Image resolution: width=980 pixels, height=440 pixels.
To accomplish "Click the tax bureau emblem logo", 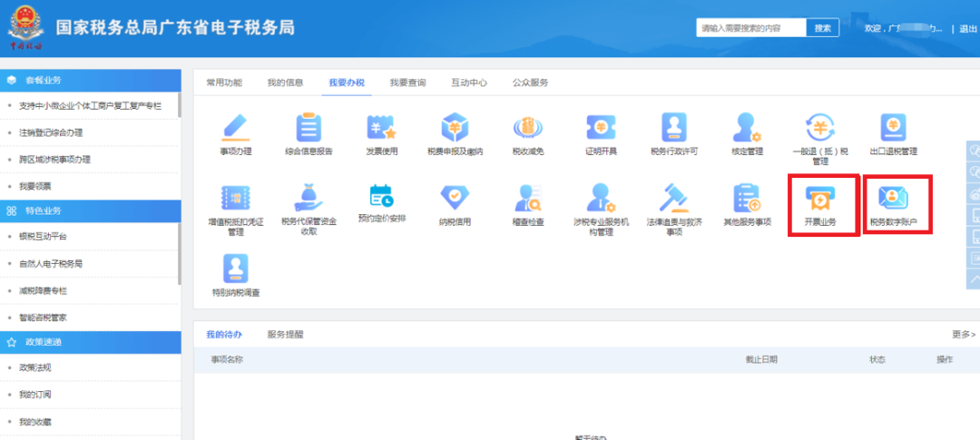I will [x=25, y=27].
